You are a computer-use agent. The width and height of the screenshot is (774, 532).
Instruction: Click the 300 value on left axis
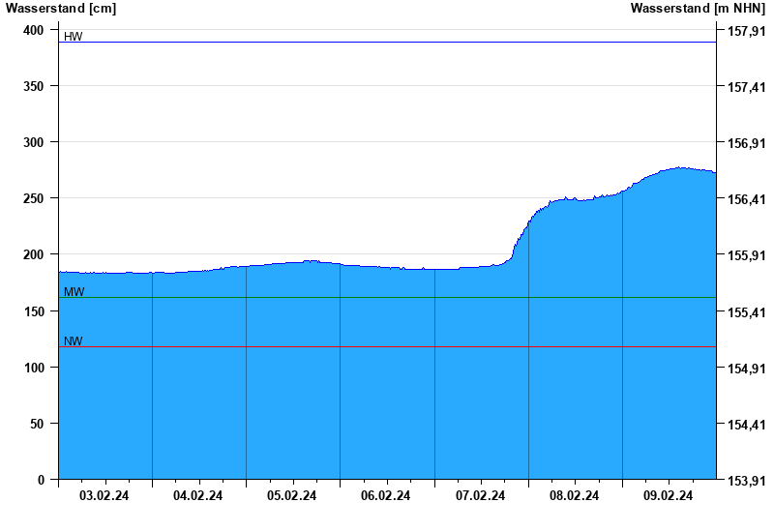coord(34,142)
